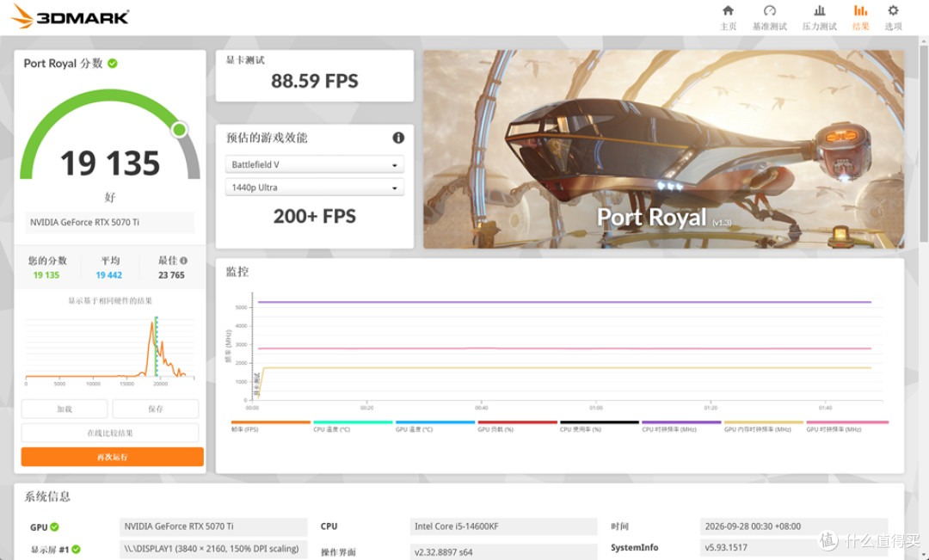
Task: Click the vertical scrollbar
Action: click(924, 142)
